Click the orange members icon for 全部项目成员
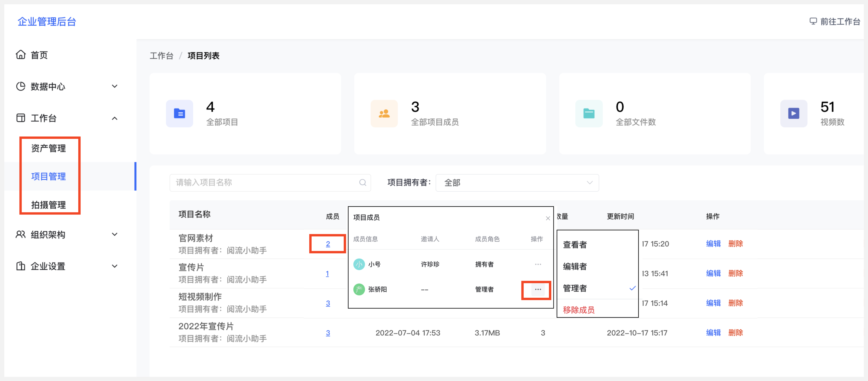 point(384,113)
